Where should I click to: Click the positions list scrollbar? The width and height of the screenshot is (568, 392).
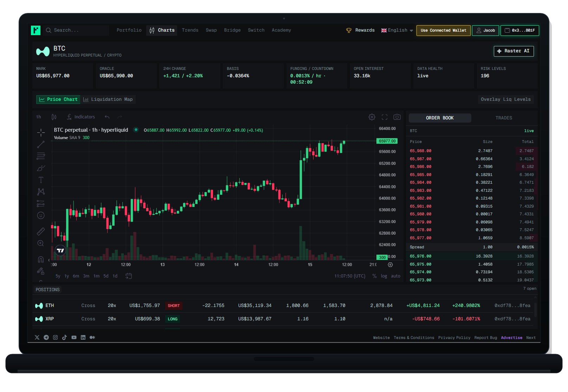(535, 310)
